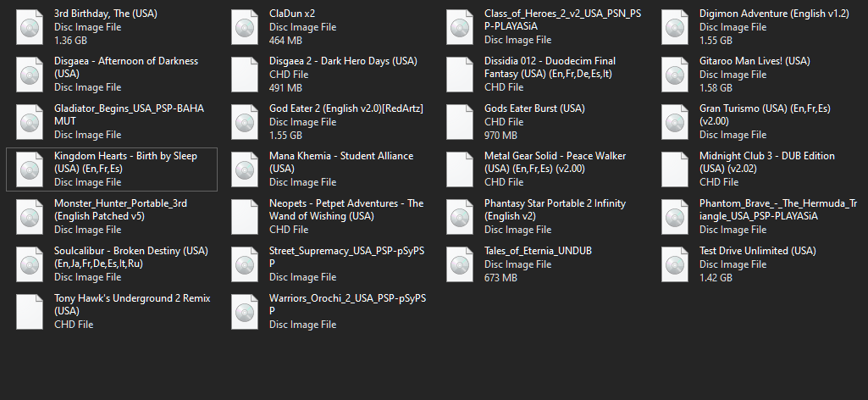
Task: Click the Digimon Adventure disc image icon
Action: coord(675,27)
